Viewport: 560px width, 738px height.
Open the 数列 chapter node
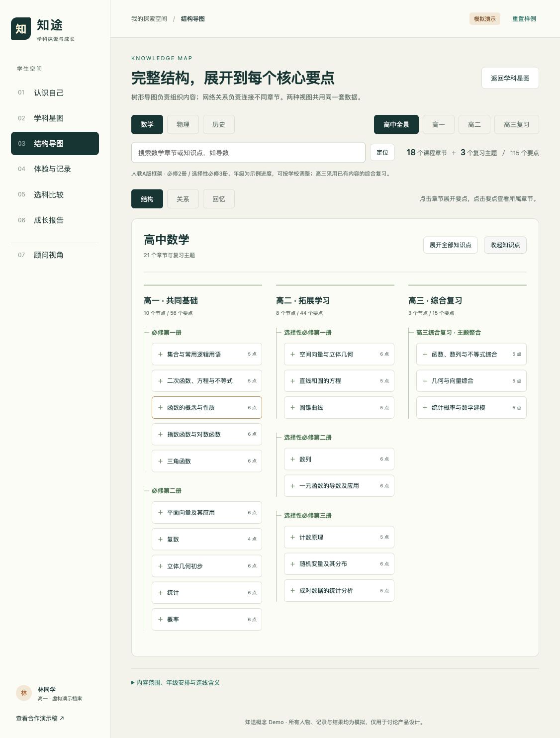pos(339,459)
